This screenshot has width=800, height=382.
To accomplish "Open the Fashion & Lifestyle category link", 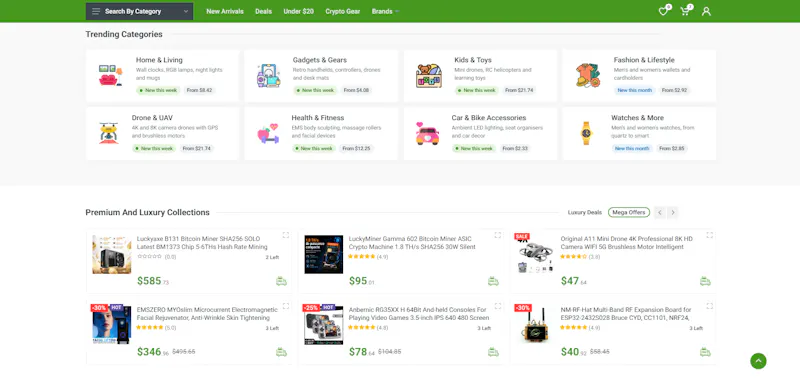I will (x=644, y=60).
